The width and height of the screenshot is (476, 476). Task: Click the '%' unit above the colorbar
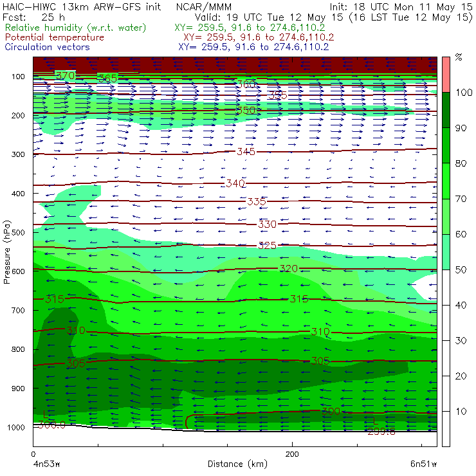click(x=459, y=57)
